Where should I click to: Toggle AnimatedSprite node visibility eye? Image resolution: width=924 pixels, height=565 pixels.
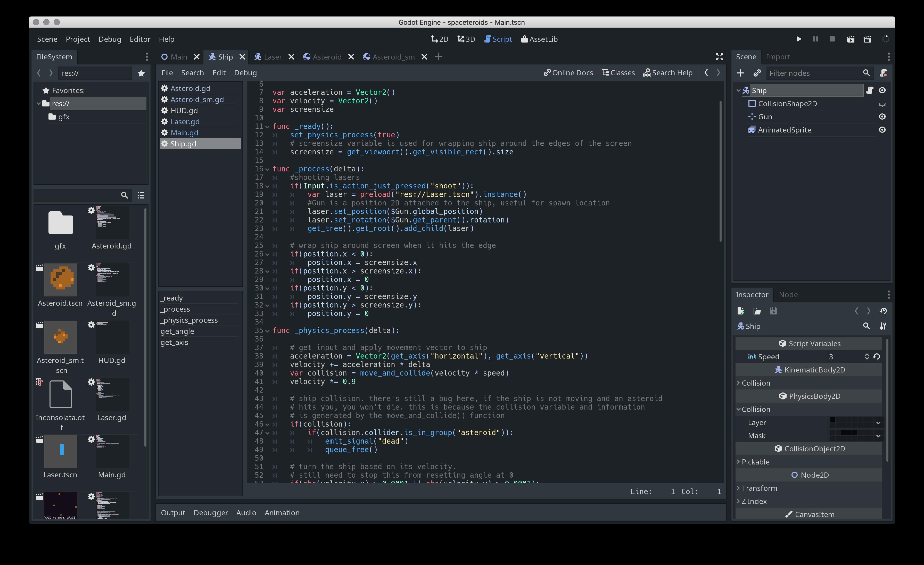[882, 130]
